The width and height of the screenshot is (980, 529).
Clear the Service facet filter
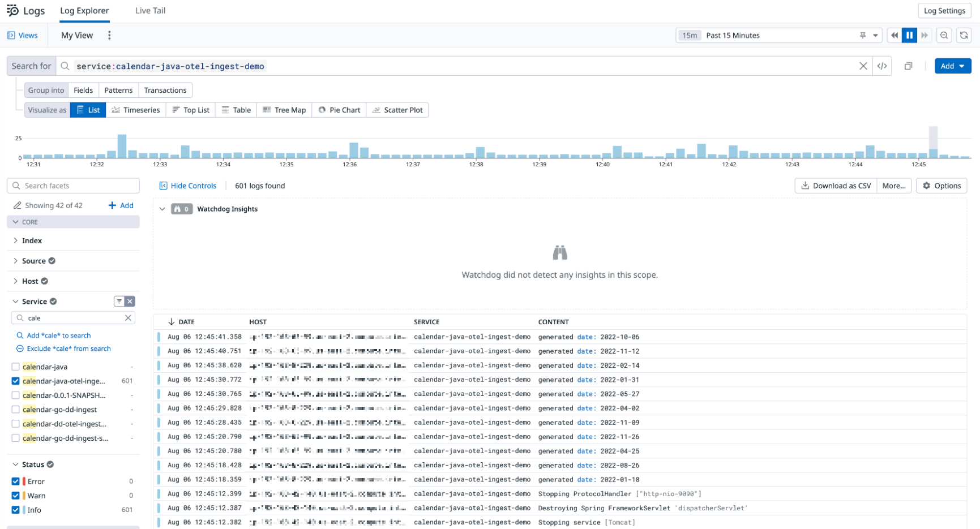point(130,302)
